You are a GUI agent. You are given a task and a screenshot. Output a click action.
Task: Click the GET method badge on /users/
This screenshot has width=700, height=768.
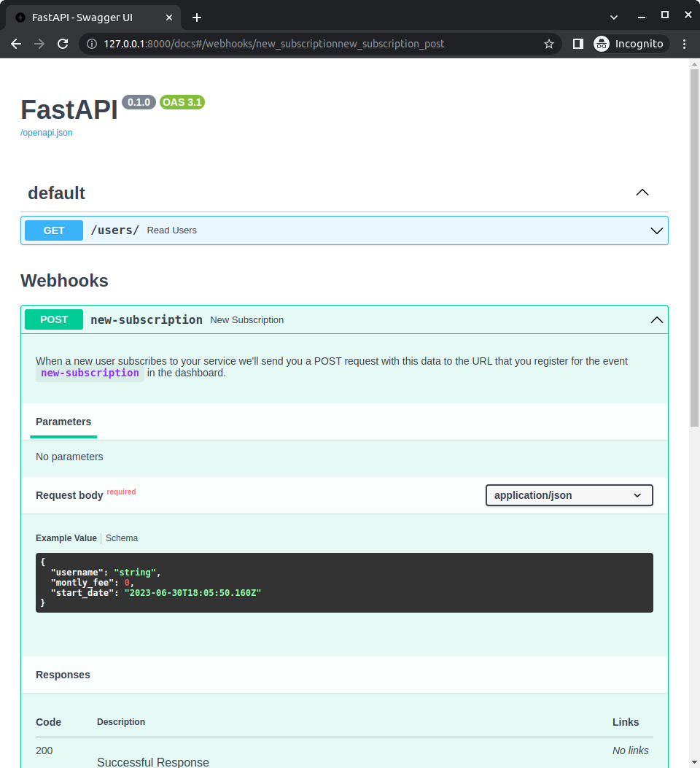[x=53, y=230]
